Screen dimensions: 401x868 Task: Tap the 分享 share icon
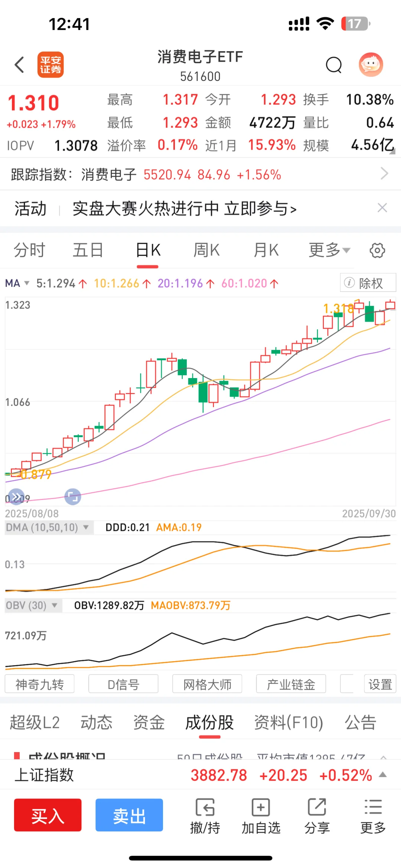pyautogui.click(x=317, y=816)
